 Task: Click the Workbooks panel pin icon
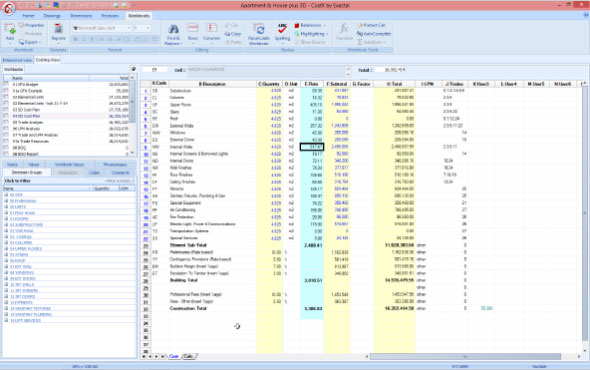[133, 69]
